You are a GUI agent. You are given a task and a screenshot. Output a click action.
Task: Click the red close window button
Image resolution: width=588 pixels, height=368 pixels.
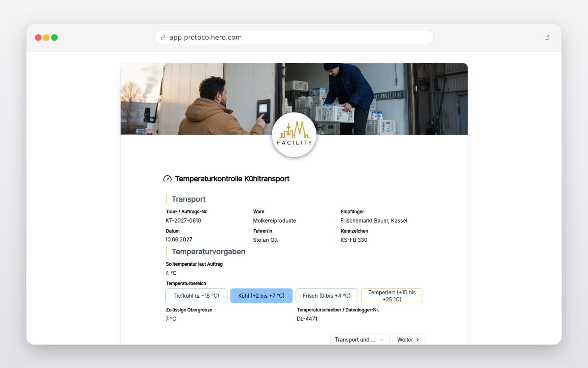click(x=38, y=38)
